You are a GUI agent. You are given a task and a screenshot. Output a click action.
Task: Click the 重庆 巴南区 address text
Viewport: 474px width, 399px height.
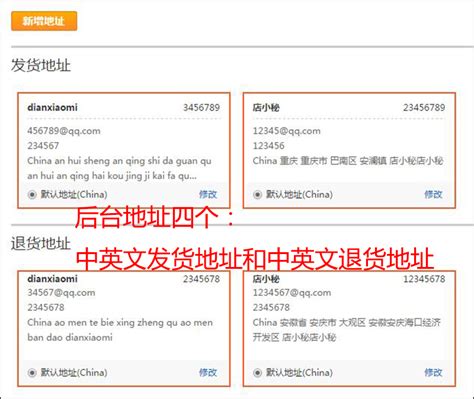pos(348,161)
